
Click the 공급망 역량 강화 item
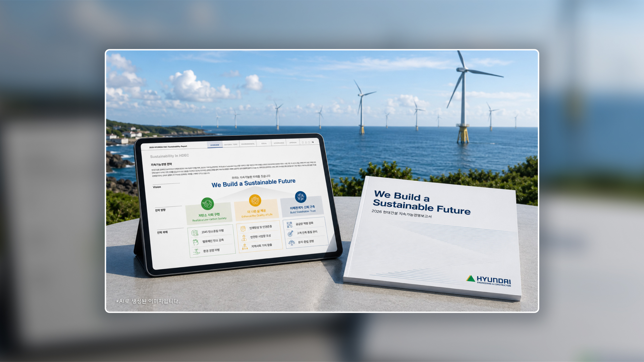pos(305,223)
